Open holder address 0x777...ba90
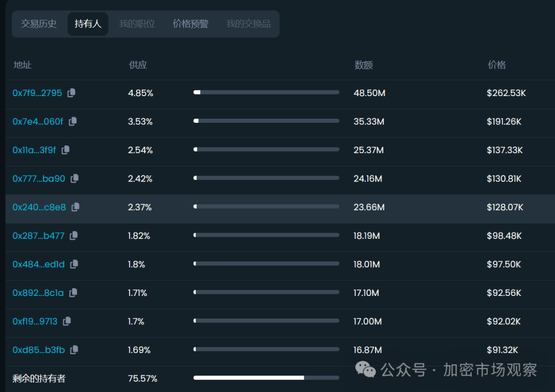The width and height of the screenshot is (555, 392). pyautogui.click(x=39, y=179)
